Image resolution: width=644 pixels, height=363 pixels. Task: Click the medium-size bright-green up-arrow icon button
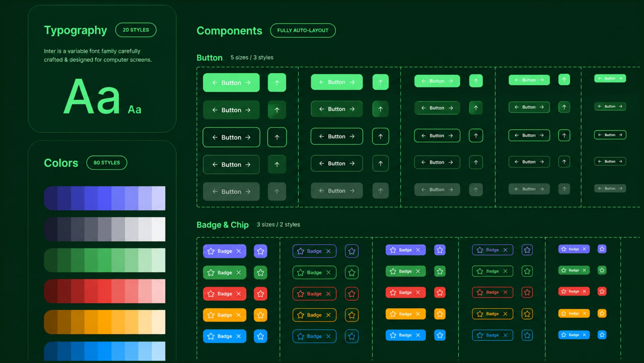coord(476,81)
